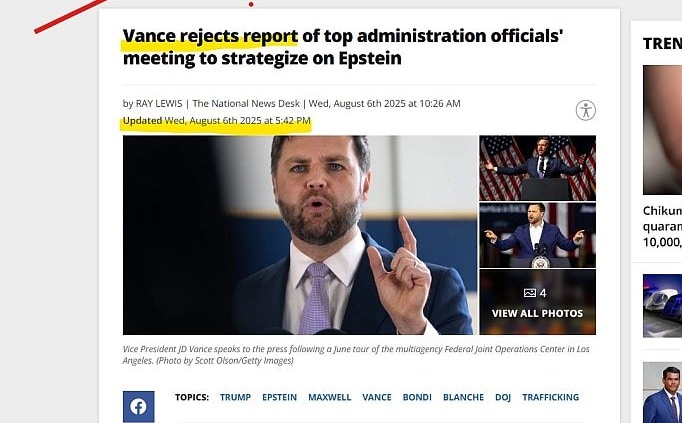
Task: Click the photo gallery image icon
Action: coord(530,293)
